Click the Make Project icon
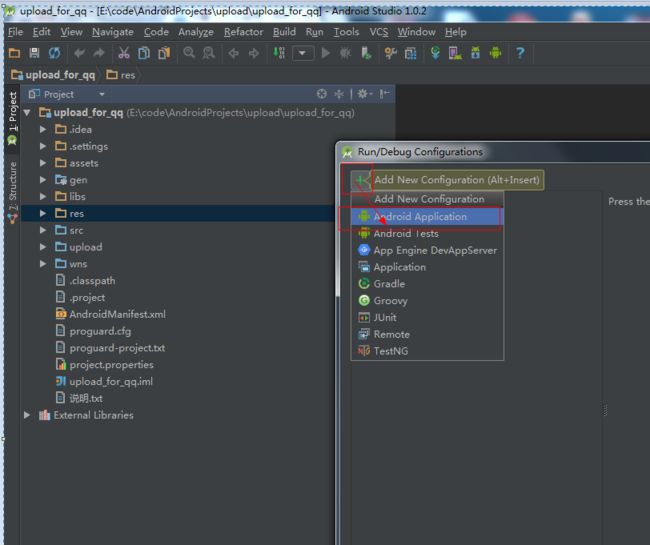 (279, 53)
